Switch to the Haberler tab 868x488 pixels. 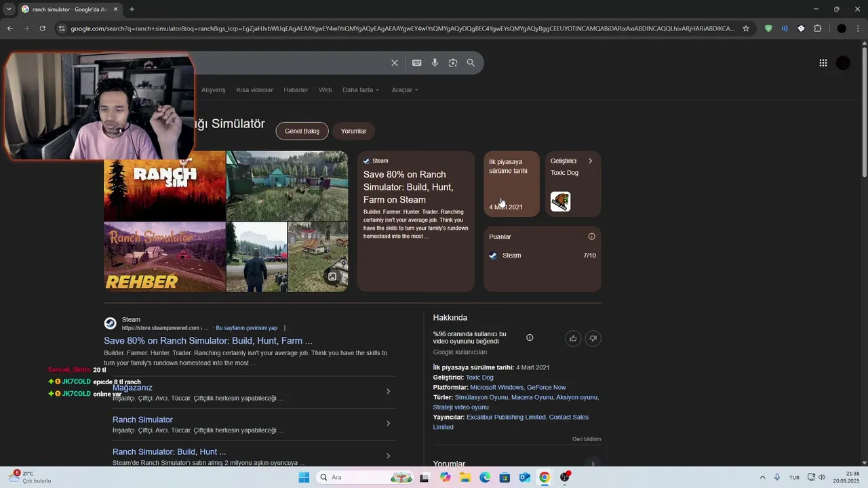point(296,89)
